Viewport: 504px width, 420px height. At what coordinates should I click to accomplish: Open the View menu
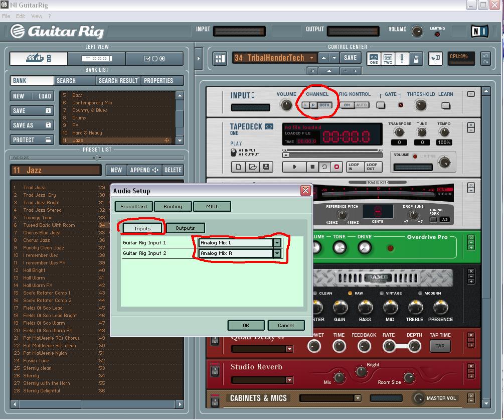point(37,16)
